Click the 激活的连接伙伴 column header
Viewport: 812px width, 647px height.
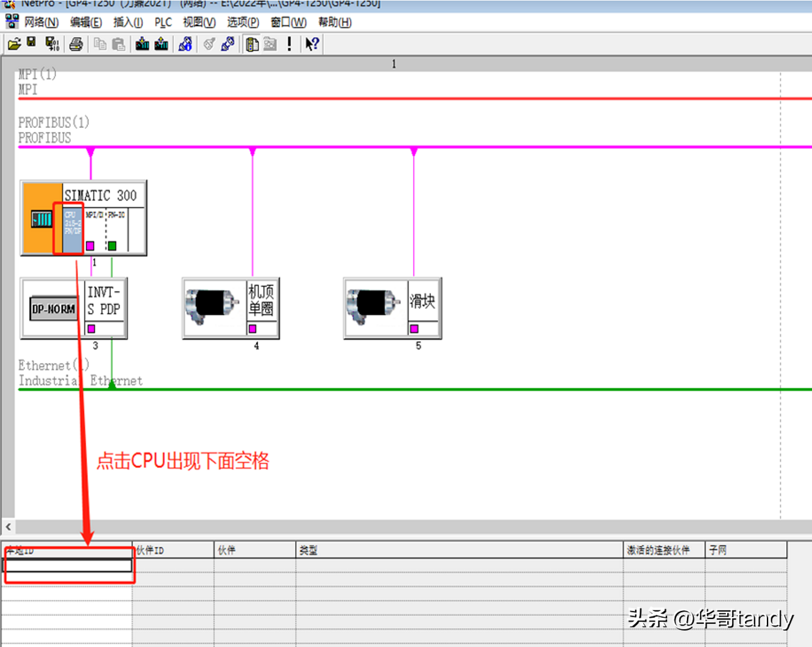tap(663, 550)
